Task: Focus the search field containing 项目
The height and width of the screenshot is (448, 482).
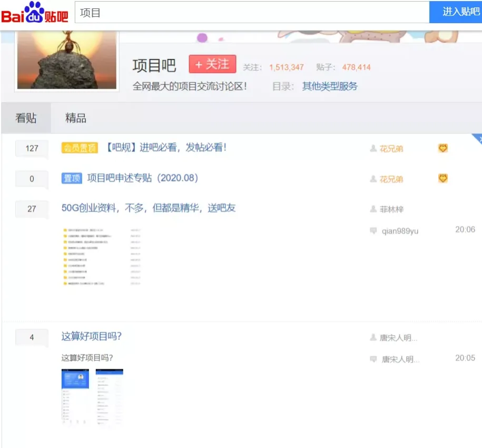Action: point(252,12)
